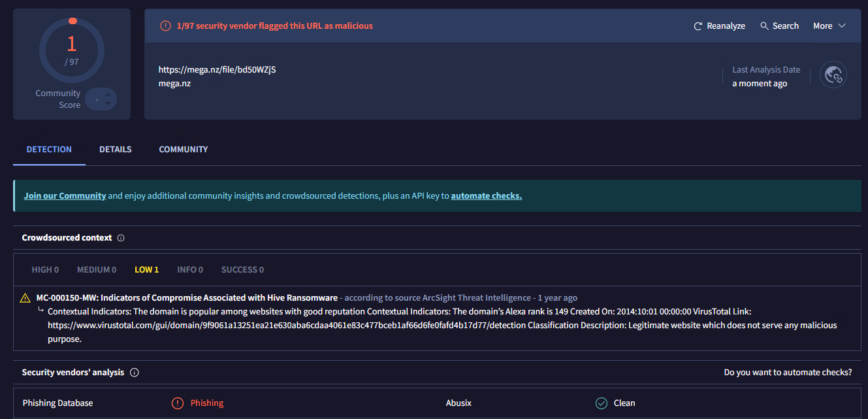
Task: Open the automate checks link in banner
Action: [486, 196]
